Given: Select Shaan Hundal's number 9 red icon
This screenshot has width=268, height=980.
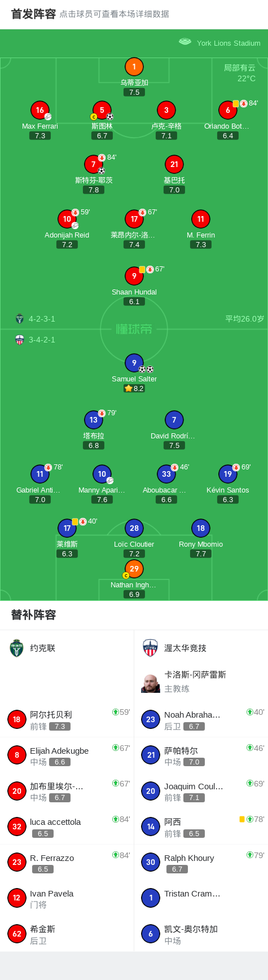Looking at the screenshot, I should tap(134, 276).
